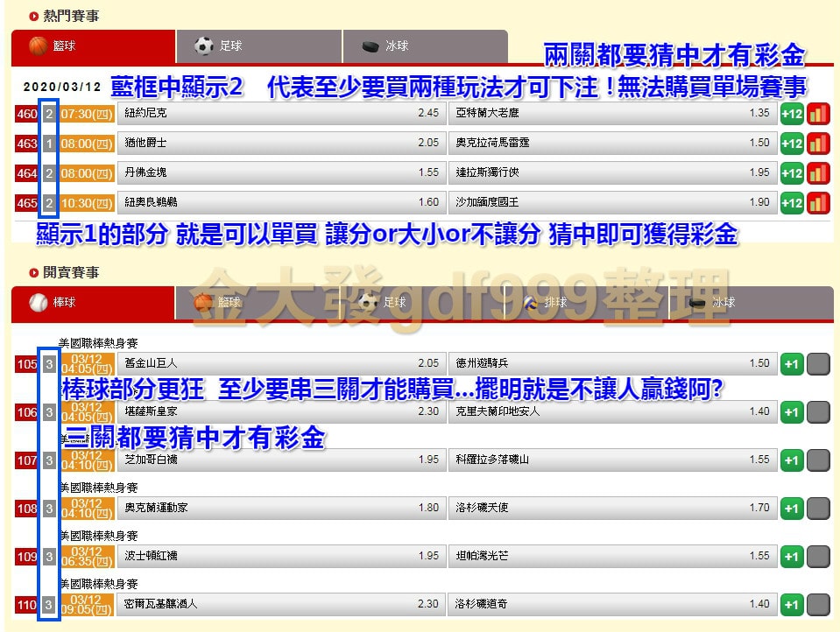Open statistics chart icon for game 460
This screenshot has height=632, width=840.
point(818,113)
